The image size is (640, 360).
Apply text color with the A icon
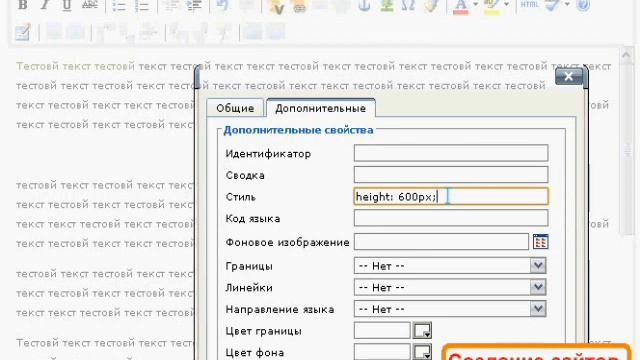tap(461, 6)
